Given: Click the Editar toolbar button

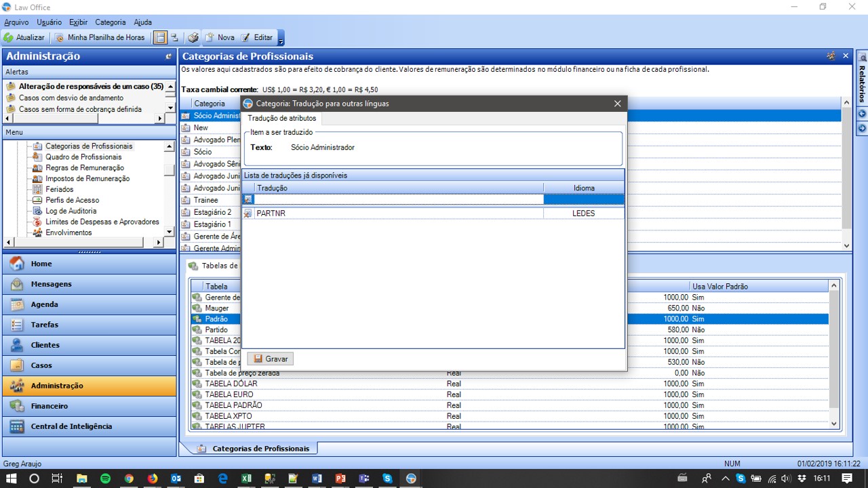Looking at the screenshot, I should point(257,38).
